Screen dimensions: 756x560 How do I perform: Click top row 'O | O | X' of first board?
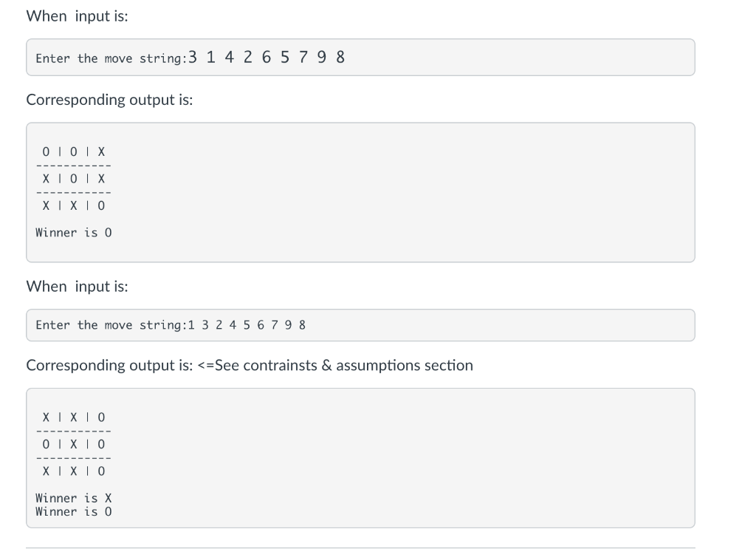tap(73, 152)
